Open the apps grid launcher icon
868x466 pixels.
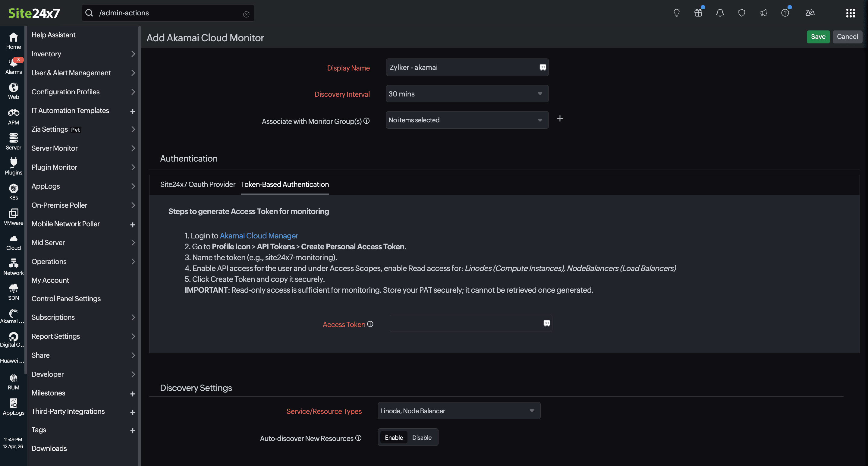[850, 13]
